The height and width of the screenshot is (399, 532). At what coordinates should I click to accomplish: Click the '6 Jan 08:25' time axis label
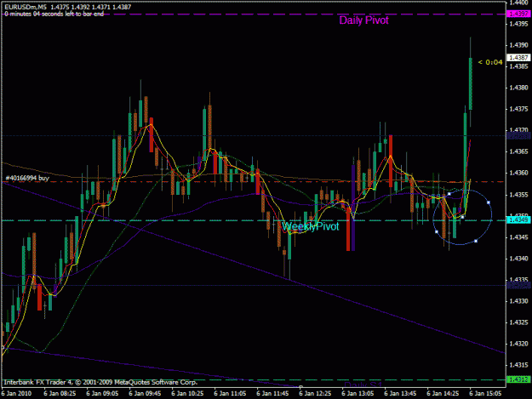tap(60, 394)
